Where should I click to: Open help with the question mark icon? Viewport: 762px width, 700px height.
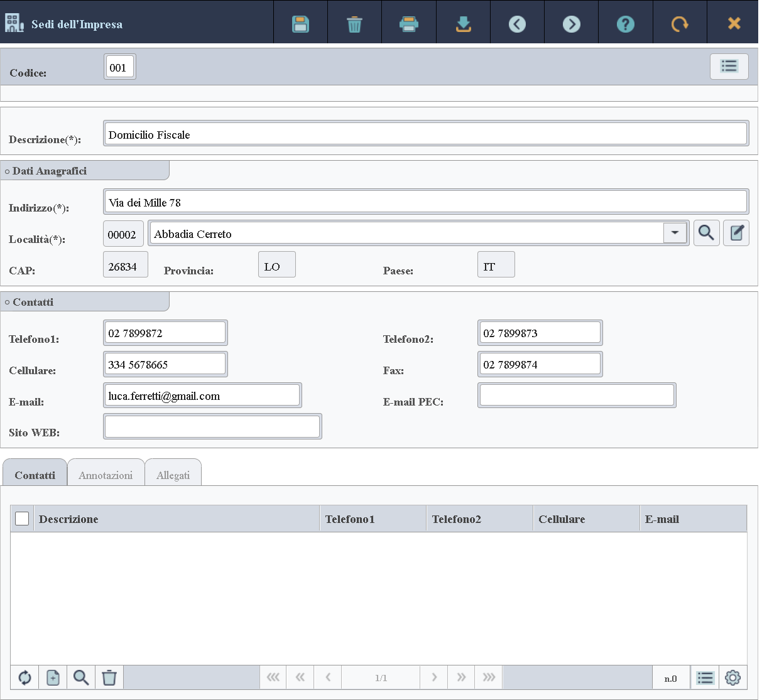(x=626, y=24)
